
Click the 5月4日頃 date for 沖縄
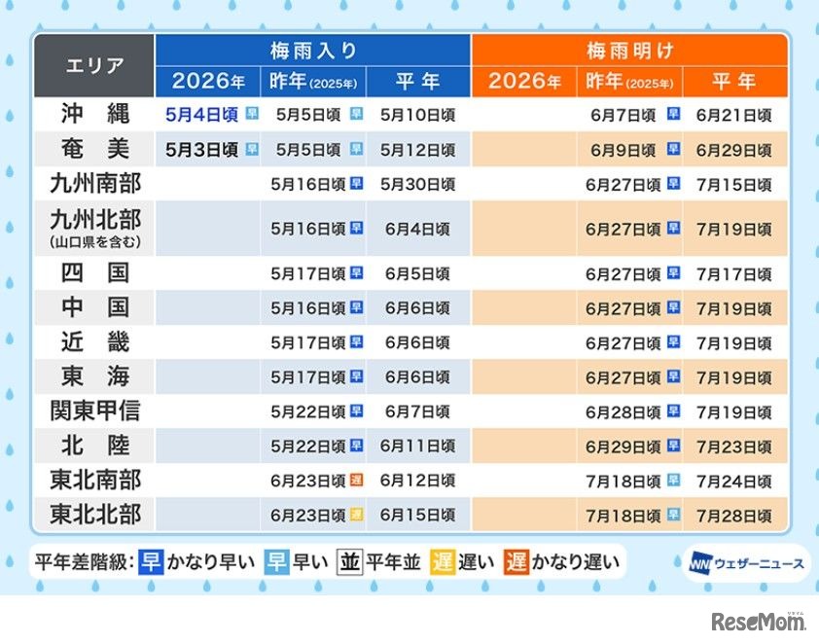[x=201, y=115]
